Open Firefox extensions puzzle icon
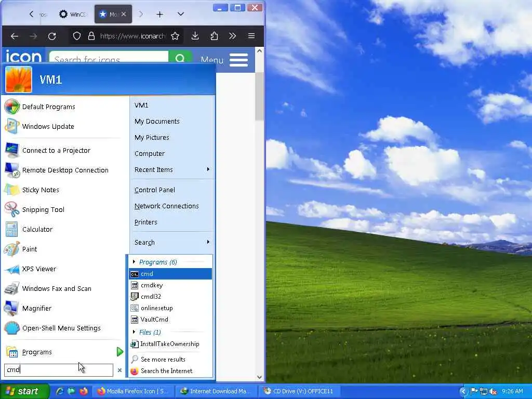This screenshot has height=399, width=532. tap(214, 36)
